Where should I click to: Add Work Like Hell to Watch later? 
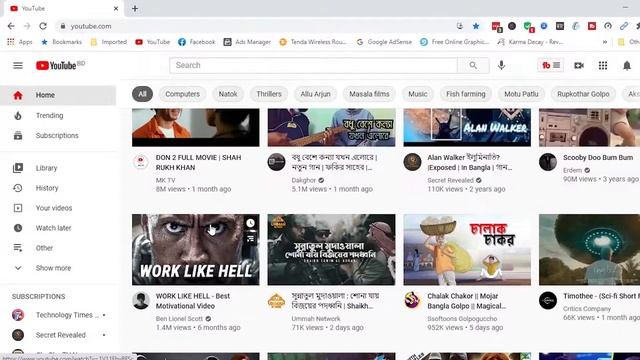[250, 223]
